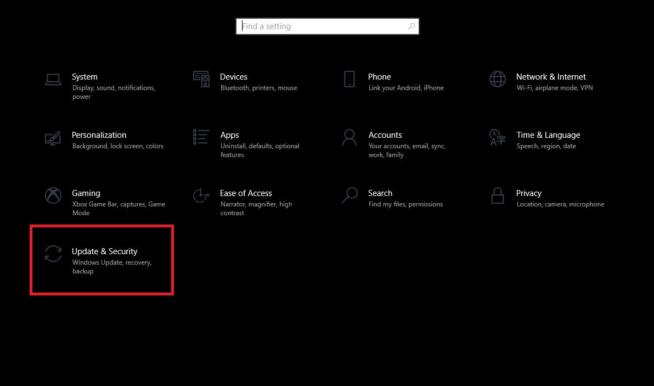Click 'Speech, region, date' description
The width and height of the screenshot is (654, 386).
546,146
